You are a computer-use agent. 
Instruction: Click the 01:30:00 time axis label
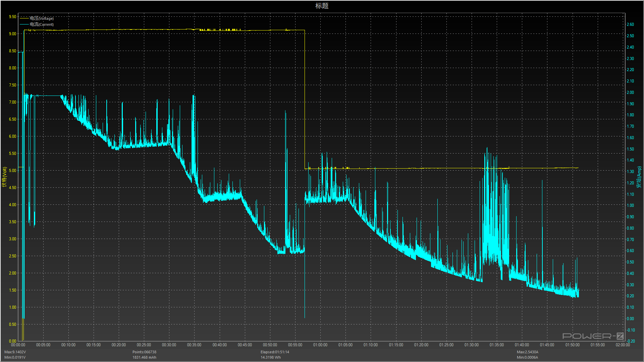[x=472, y=345]
